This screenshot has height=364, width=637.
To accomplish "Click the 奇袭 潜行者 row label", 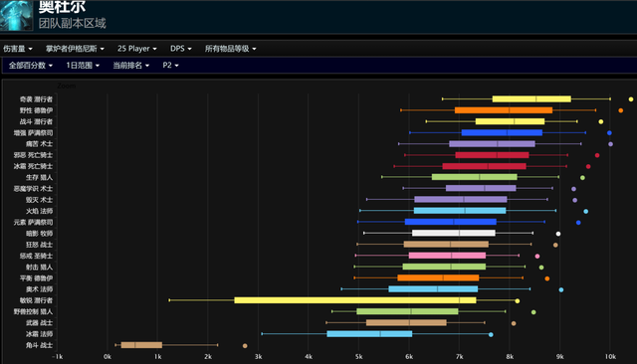I will coord(36,99).
